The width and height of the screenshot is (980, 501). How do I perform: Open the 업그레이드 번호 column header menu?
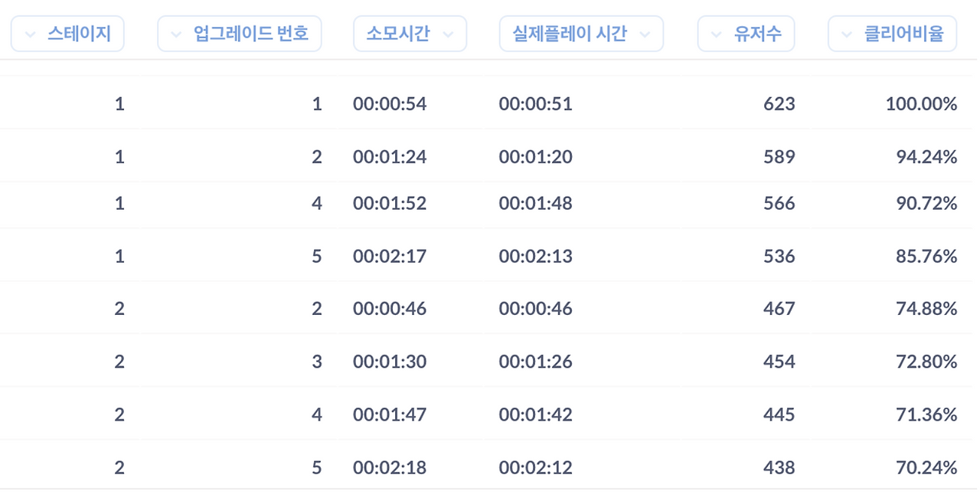point(240,34)
